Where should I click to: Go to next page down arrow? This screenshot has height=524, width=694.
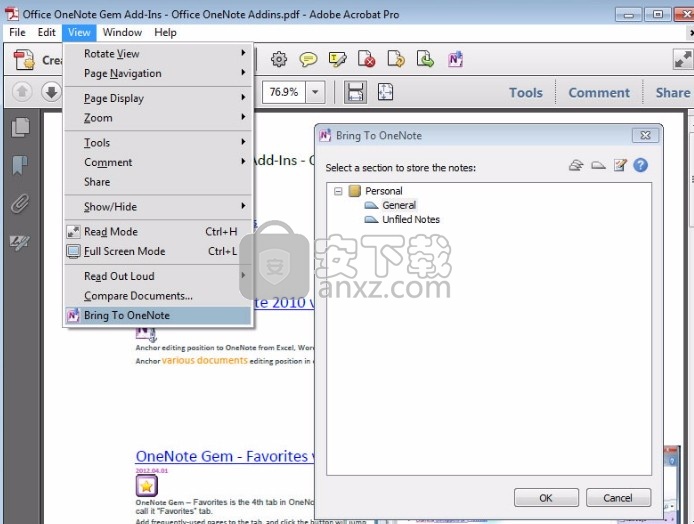(x=51, y=92)
